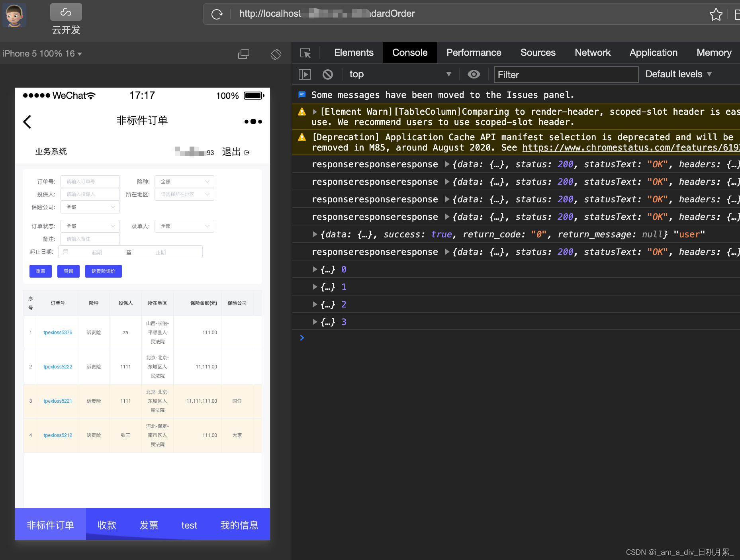Switch to the Elements tab

tap(354, 53)
